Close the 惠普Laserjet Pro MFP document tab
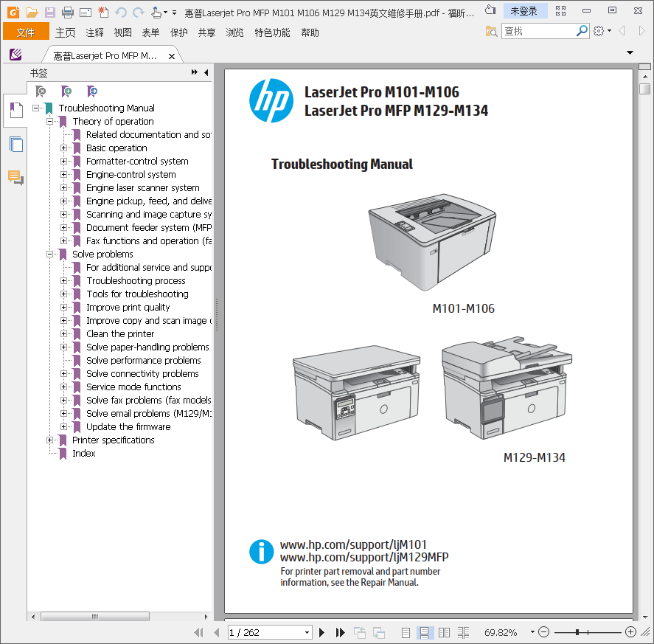 171,56
